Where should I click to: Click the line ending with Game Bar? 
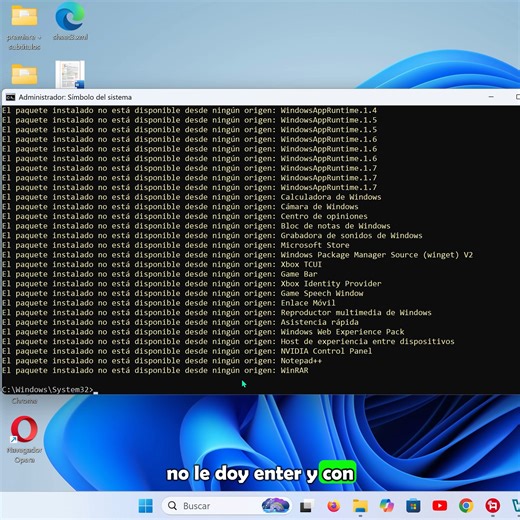point(160,274)
